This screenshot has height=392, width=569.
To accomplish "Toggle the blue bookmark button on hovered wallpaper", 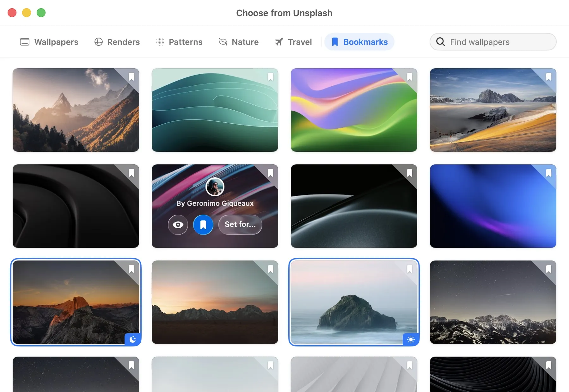I will click(203, 225).
